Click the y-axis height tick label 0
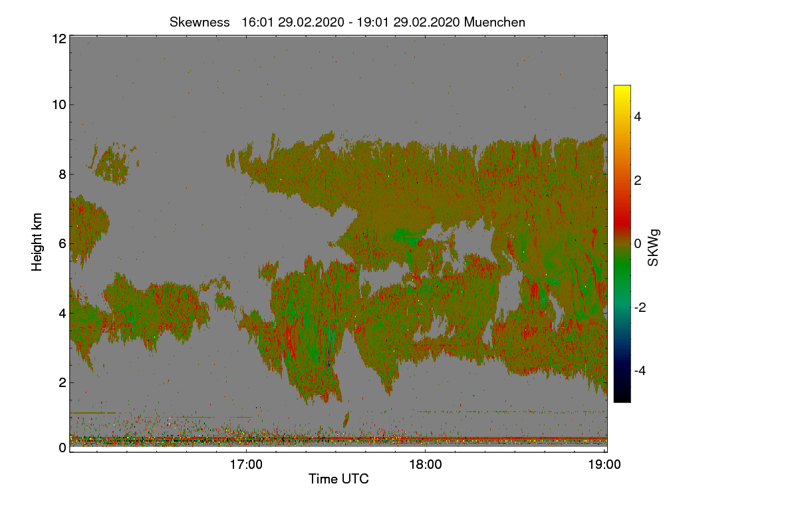The width and height of the screenshot is (798, 532). 63,448
